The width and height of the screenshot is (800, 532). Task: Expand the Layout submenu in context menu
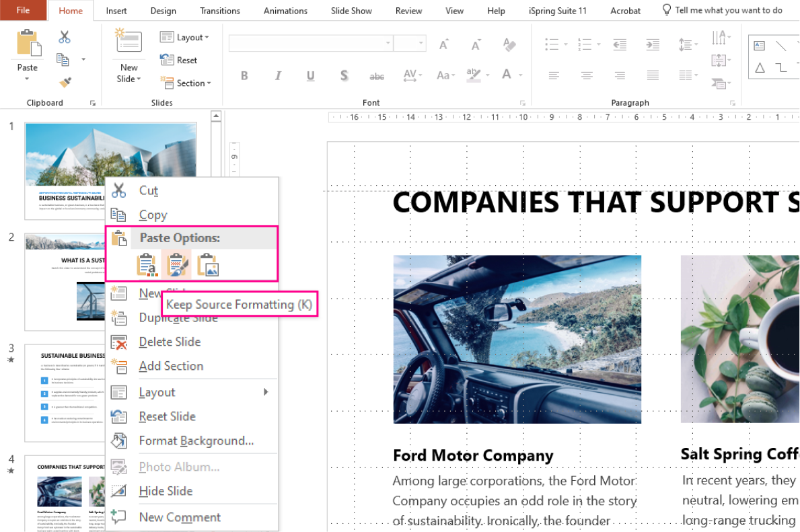192,392
